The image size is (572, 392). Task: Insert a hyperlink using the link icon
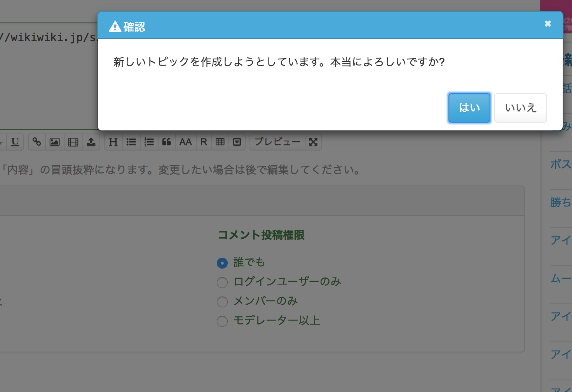(x=37, y=142)
